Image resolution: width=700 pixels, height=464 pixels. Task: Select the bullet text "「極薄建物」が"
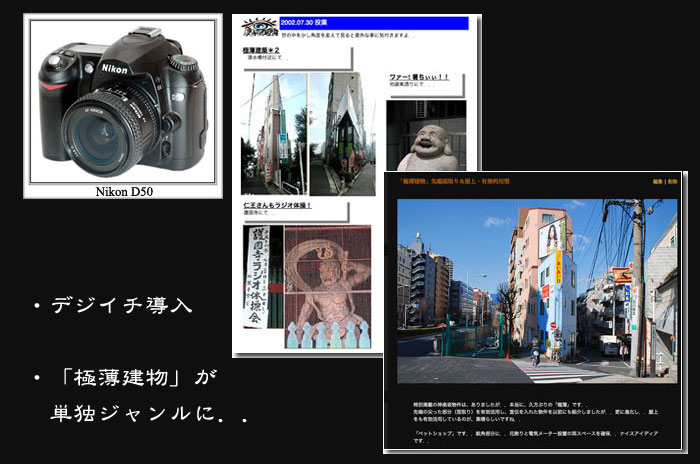(138, 378)
